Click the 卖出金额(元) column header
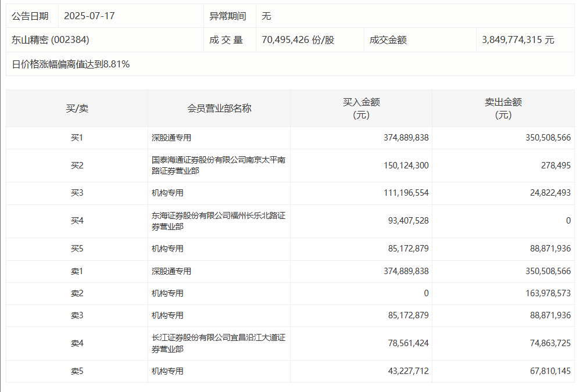The width and height of the screenshot is (583, 392). point(503,108)
